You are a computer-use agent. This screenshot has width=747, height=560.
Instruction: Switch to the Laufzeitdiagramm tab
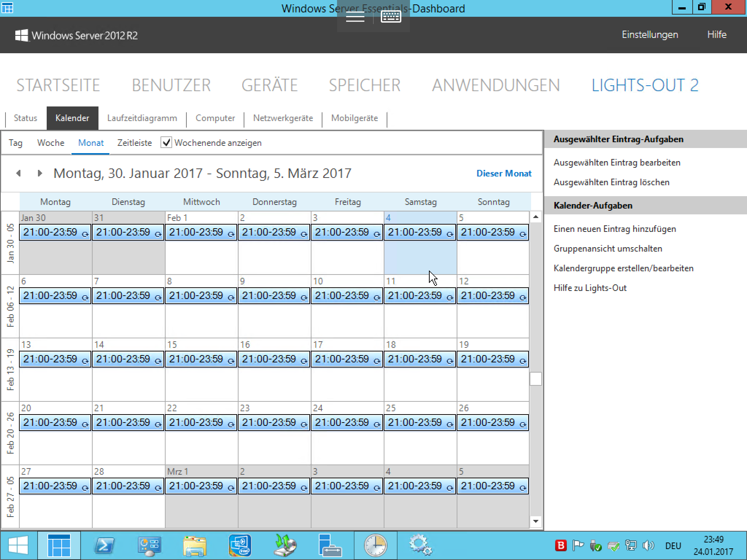coord(142,118)
